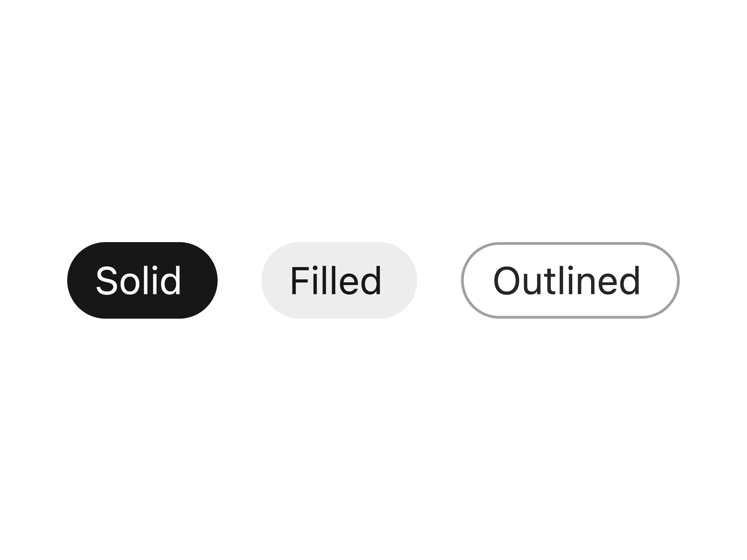Pick the button with transparent background
The image size is (747, 560).
tap(570, 280)
